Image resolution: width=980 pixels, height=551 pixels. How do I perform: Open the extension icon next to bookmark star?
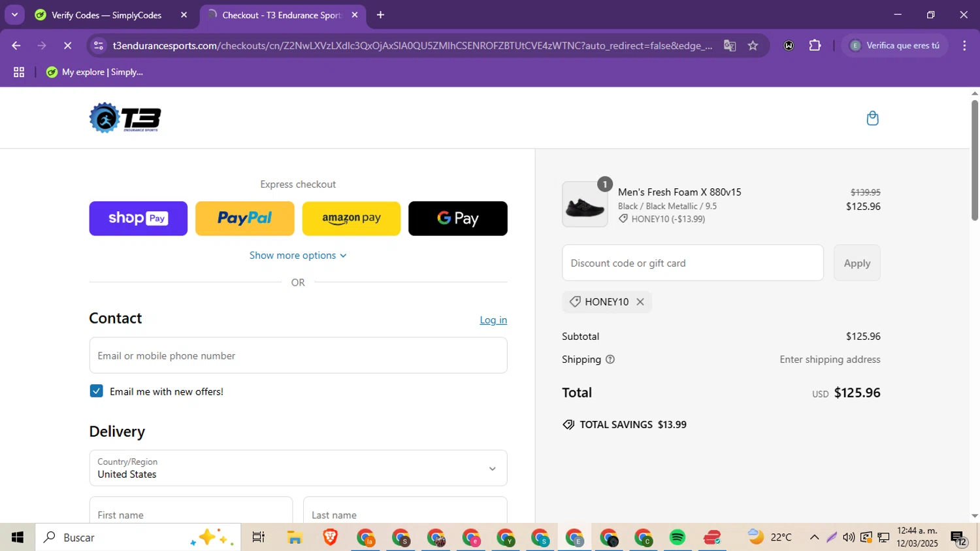click(x=789, y=46)
